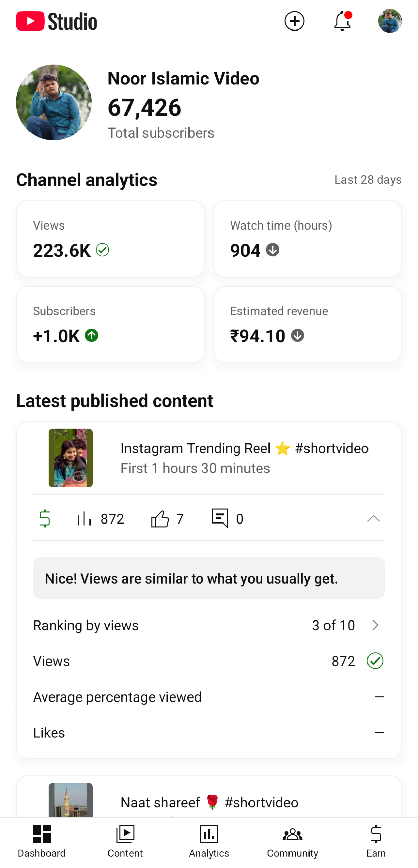Screen dimensions: 418x868
Task: Open Instagram Trending Reel video thumbnail
Action: coord(71,458)
